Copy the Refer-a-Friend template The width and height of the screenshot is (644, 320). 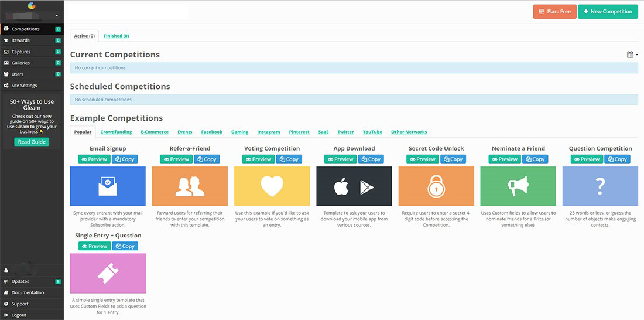tap(207, 159)
